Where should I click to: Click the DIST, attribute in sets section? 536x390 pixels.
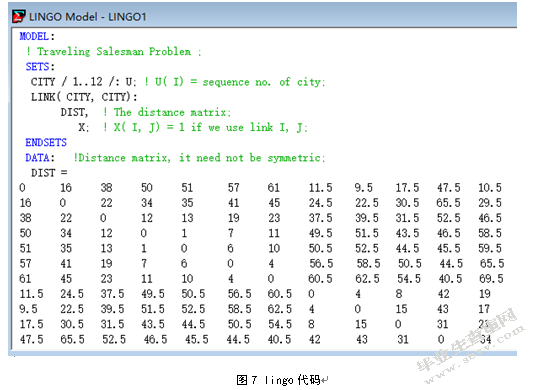pos(74,112)
